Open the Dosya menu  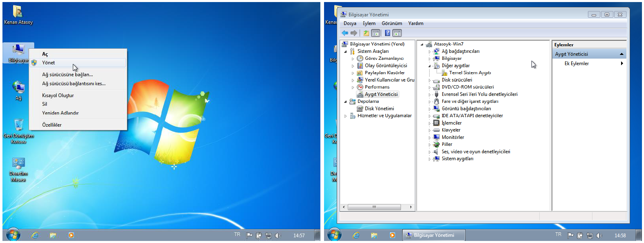(350, 23)
